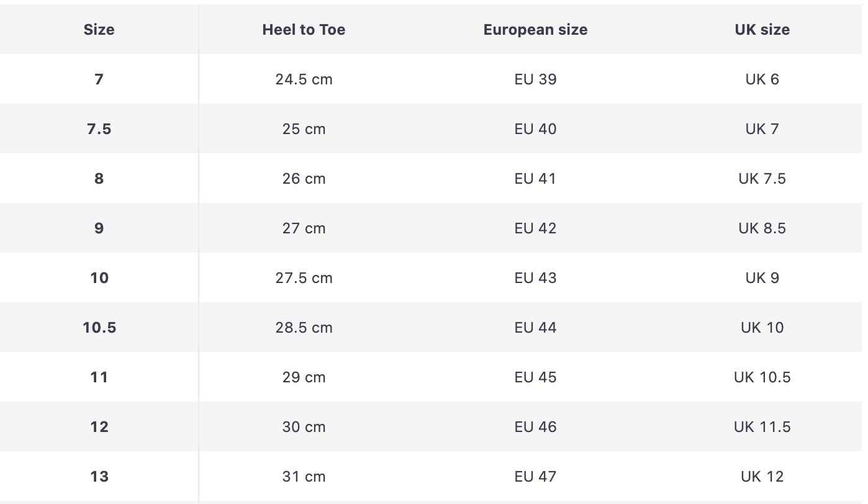This screenshot has height=504, width=868.
Task: Click the UK 10.5 cell
Action: 762,377
